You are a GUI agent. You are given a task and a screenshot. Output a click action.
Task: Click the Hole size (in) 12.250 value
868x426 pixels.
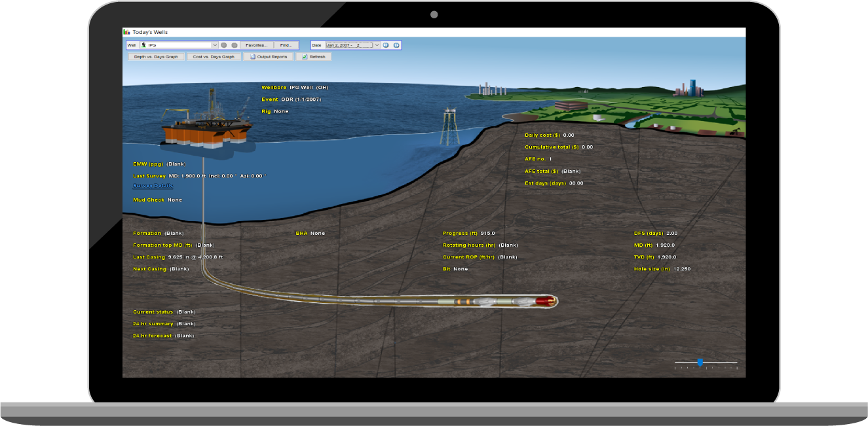(x=681, y=269)
